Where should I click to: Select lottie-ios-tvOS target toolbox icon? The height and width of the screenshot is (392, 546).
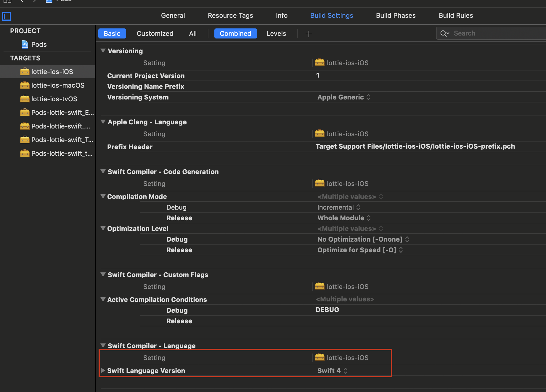click(x=25, y=99)
